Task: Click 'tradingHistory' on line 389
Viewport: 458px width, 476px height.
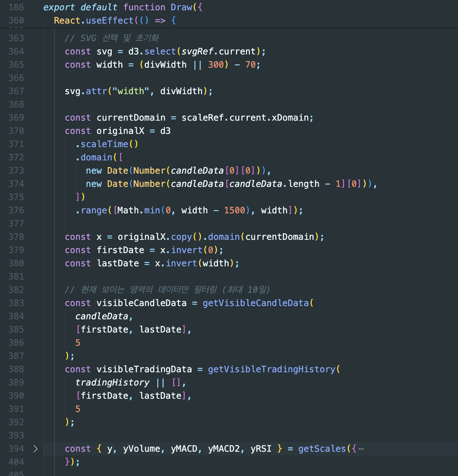Action: [x=112, y=382]
